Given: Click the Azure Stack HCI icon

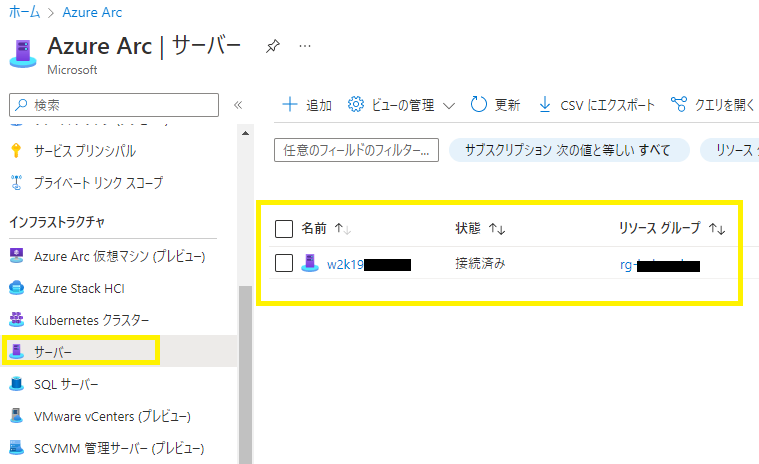Looking at the screenshot, I should [x=16, y=288].
